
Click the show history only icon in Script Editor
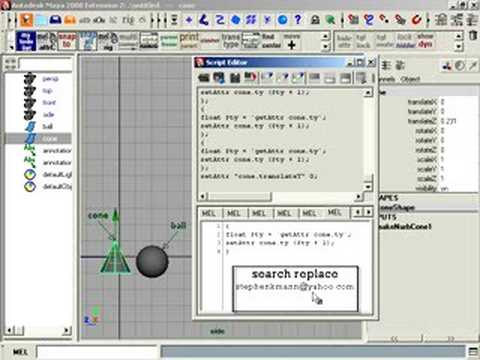click(314, 78)
